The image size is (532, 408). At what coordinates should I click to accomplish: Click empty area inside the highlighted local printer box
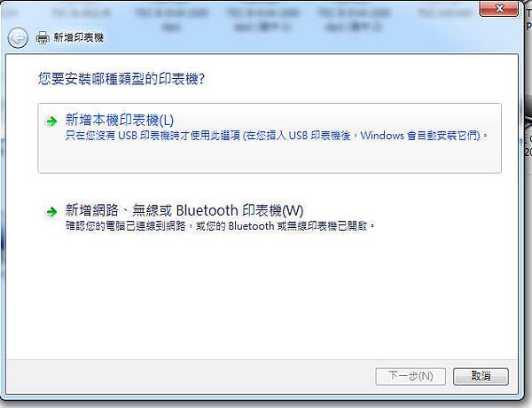click(x=270, y=158)
